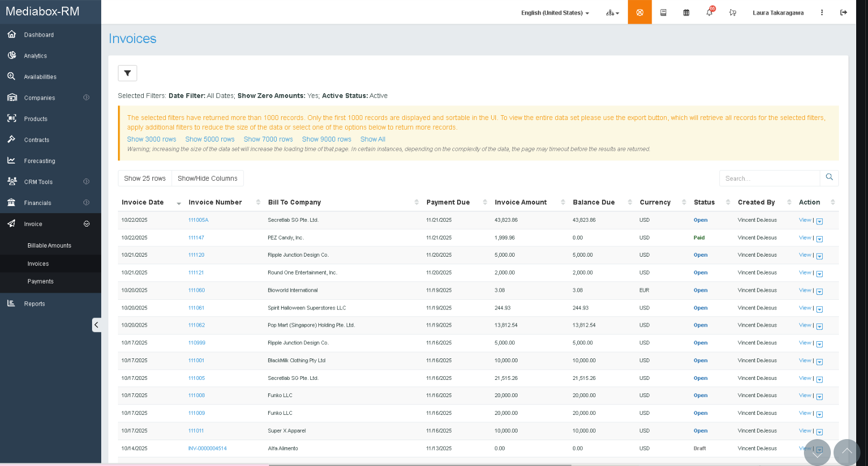Open action dropdown for invoice 111147
Viewport: 868px width, 466px height.
coord(820,238)
